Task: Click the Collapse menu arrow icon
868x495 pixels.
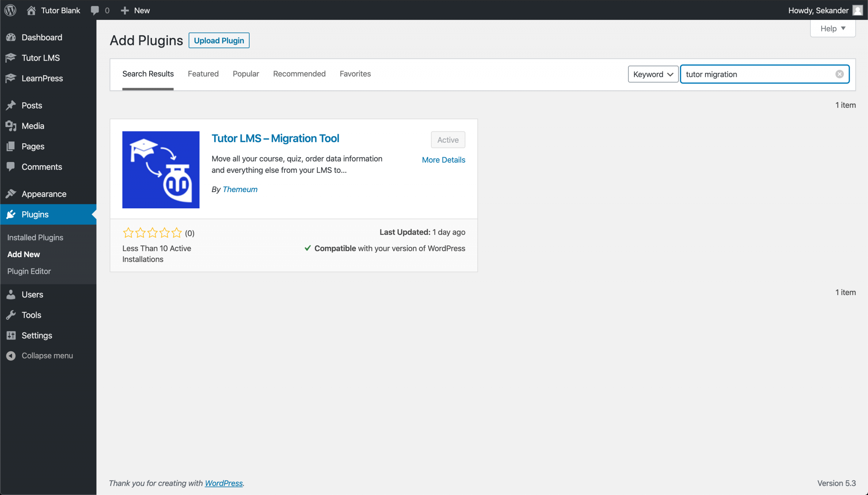Action: [x=11, y=356]
